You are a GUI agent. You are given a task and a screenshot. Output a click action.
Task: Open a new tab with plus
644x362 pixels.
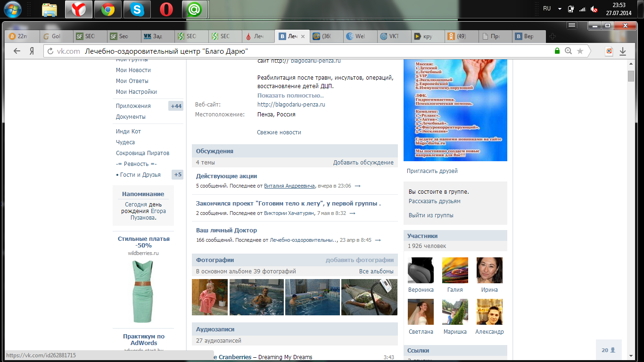[x=553, y=36]
